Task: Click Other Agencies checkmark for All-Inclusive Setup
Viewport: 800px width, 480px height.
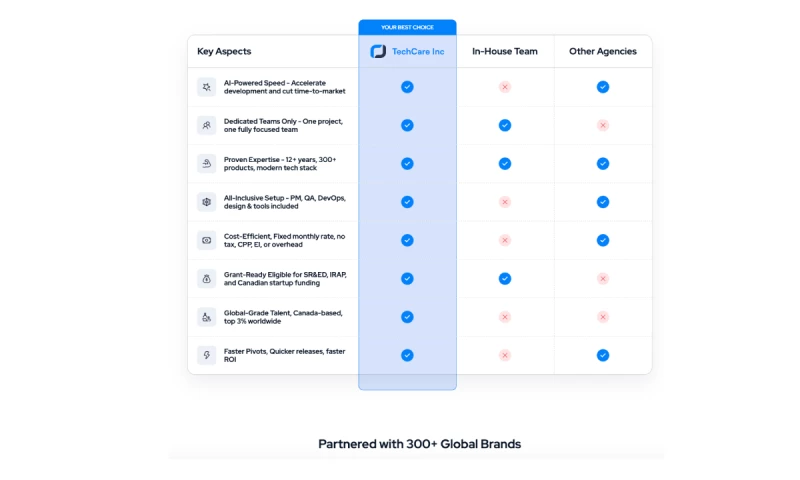Action: [603, 202]
